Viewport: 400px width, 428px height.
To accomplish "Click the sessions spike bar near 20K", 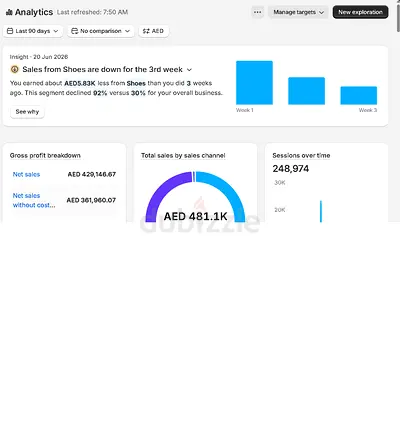I will (321, 211).
